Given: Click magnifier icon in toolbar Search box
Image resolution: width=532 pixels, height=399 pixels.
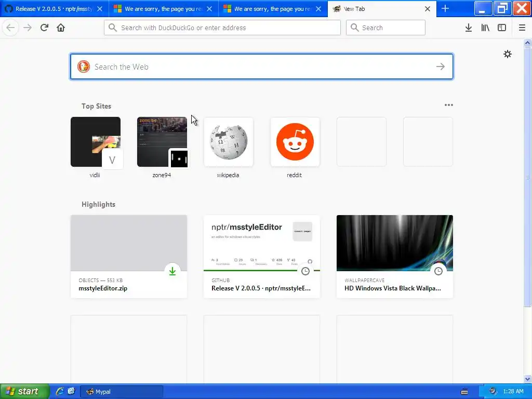Looking at the screenshot, I should point(354,28).
